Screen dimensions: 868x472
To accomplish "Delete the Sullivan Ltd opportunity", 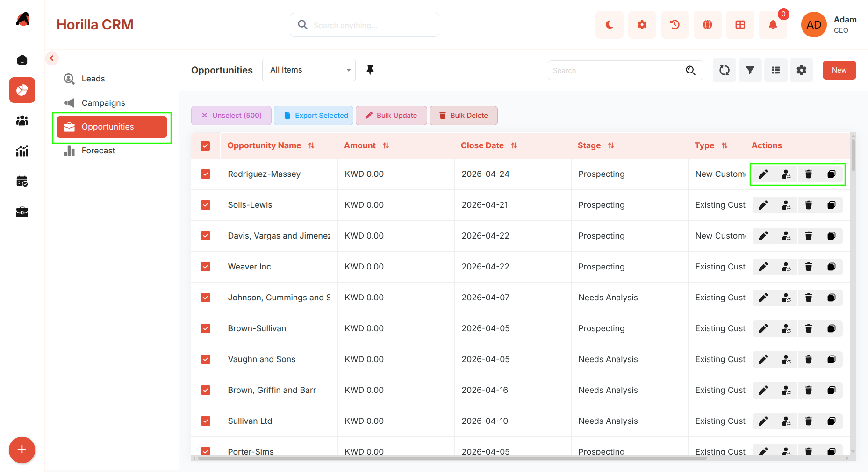I will pyautogui.click(x=809, y=421).
